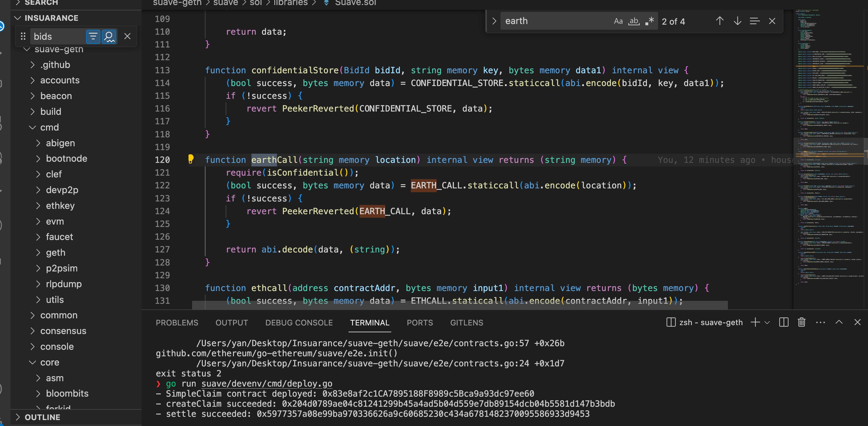Open the OUTPUT panel tab
Image resolution: width=868 pixels, height=426 pixels.
pyautogui.click(x=232, y=323)
